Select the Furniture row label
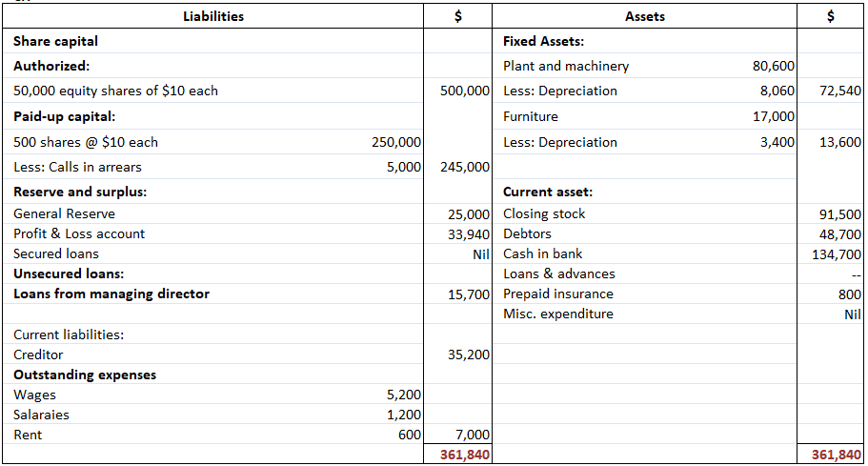 [531, 117]
